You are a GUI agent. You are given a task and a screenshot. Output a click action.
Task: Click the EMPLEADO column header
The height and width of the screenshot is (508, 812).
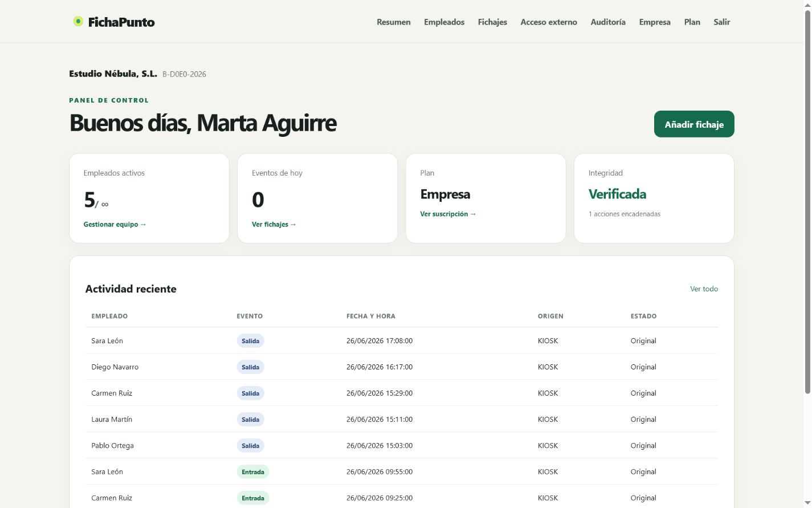pyautogui.click(x=109, y=316)
